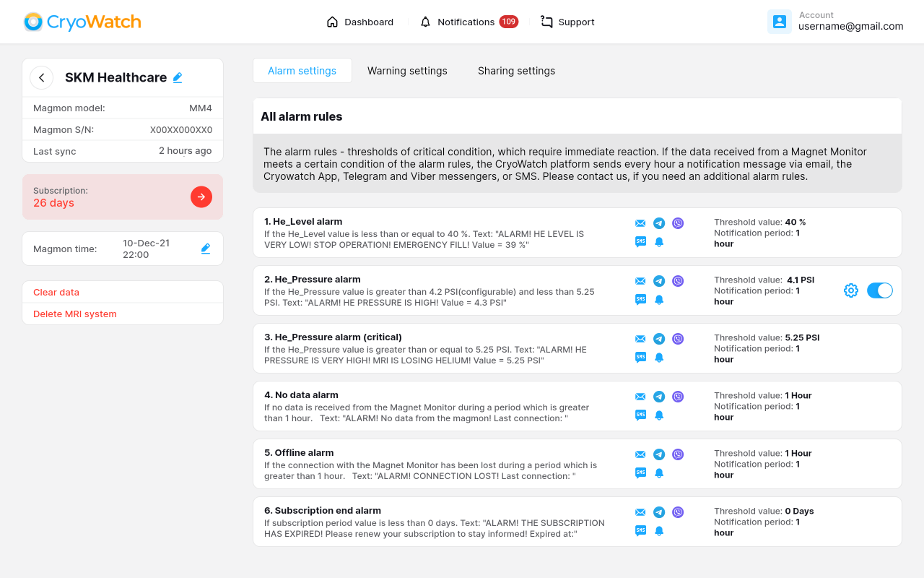Click SMS icon for No data alarm
This screenshot has width=924, height=578.
pyautogui.click(x=640, y=415)
